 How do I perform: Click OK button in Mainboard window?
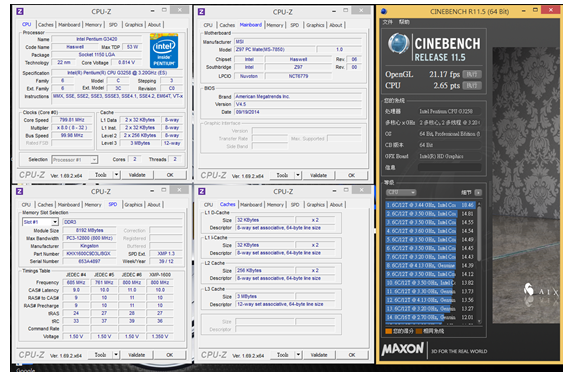[352, 175]
